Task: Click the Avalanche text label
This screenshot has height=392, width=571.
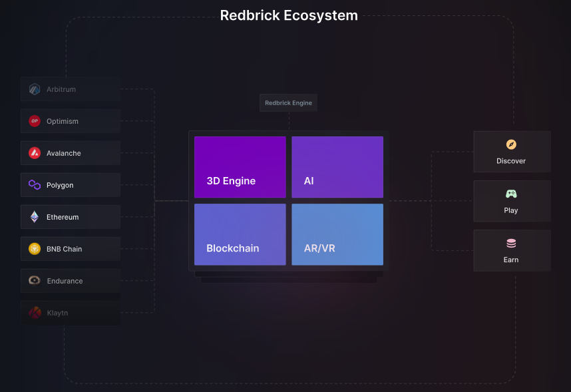Action: point(64,153)
